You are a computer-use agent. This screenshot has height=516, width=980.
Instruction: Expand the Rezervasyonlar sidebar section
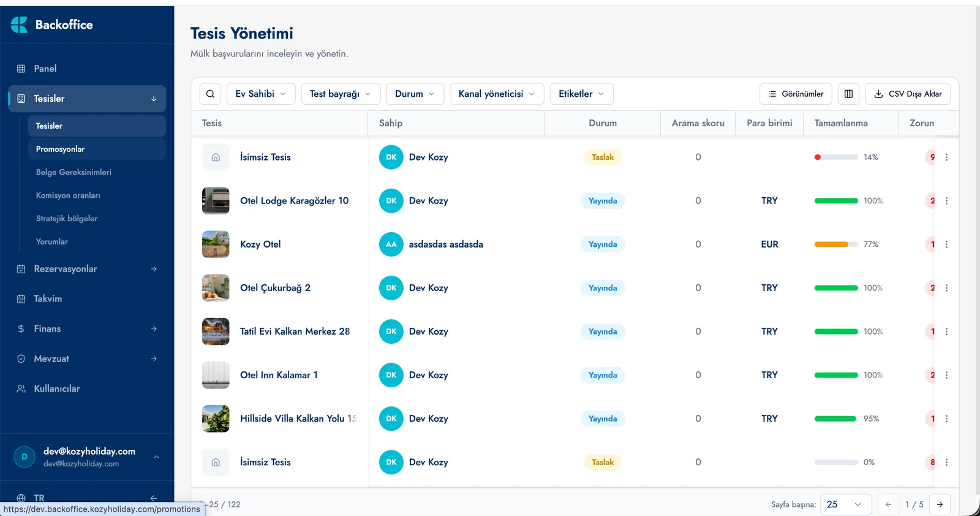coord(87,269)
